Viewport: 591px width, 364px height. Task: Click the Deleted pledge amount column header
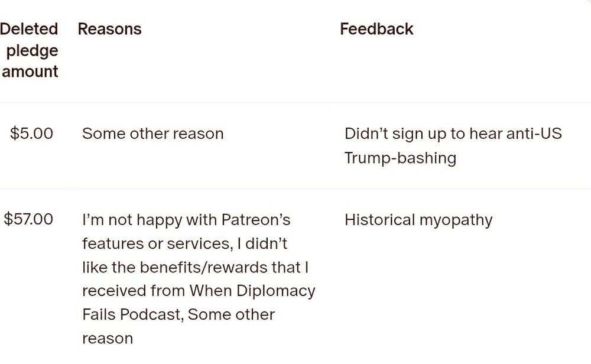[29, 50]
